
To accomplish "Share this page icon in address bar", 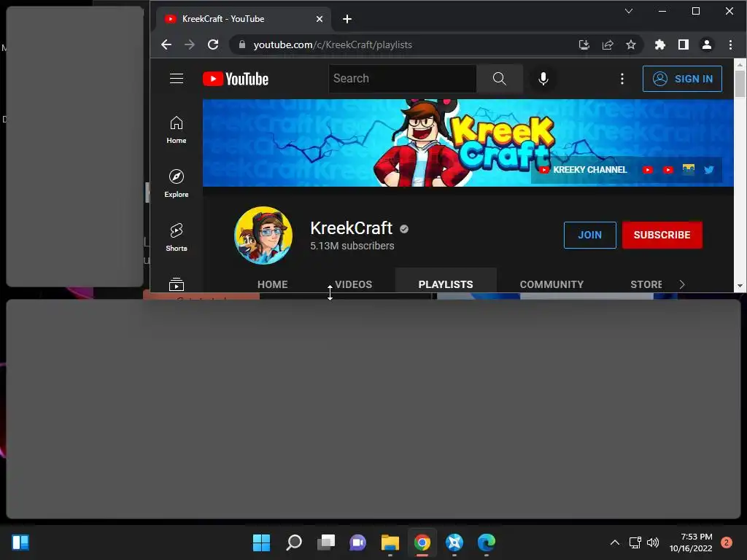I will (x=608, y=44).
